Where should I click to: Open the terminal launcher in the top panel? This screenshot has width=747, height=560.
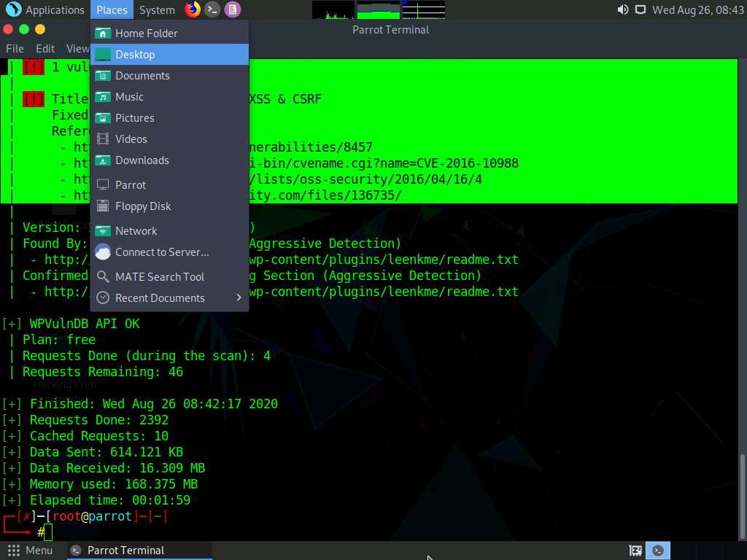(212, 9)
